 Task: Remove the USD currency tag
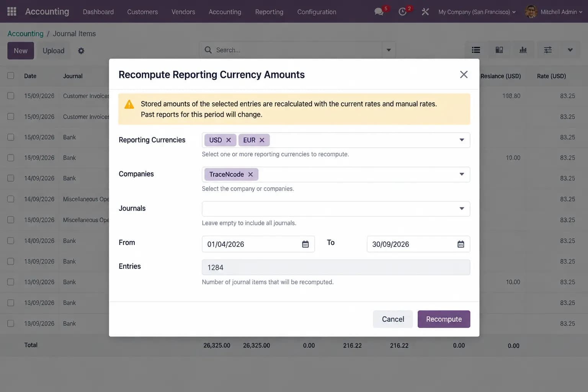[229, 140]
